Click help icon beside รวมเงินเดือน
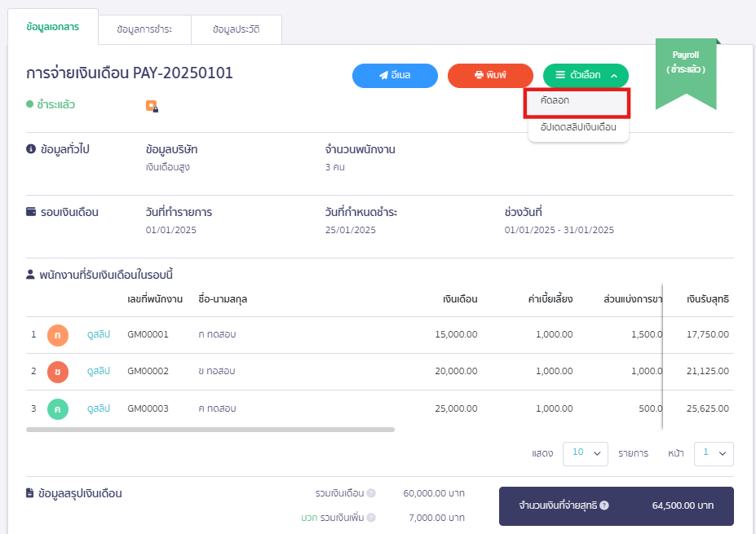 tap(371, 493)
